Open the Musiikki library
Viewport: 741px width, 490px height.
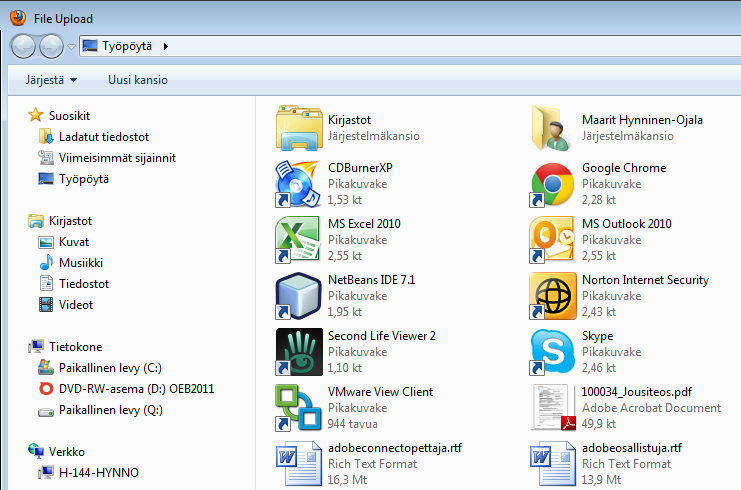coord(81,263)
